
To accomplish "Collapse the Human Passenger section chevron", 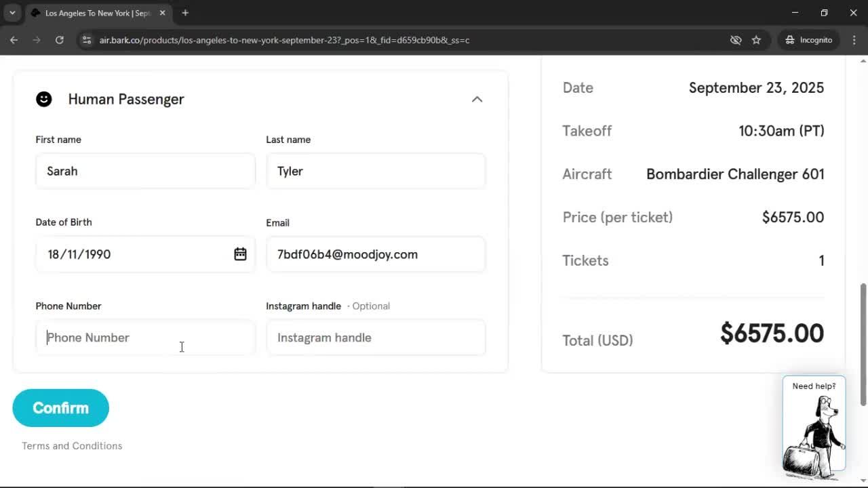I will pos(477,99).
